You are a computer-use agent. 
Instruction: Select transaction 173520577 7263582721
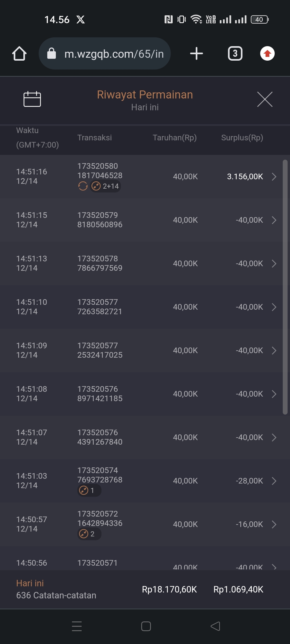point(100,307)
